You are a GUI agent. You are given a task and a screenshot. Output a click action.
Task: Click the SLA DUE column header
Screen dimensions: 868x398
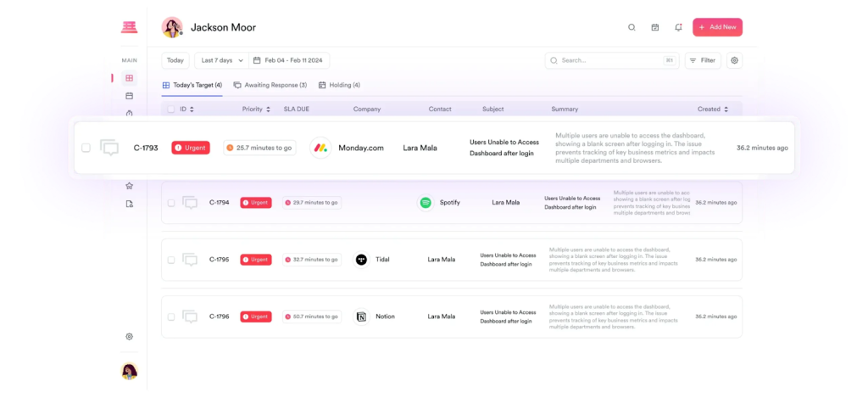click(x=297, y=109)
